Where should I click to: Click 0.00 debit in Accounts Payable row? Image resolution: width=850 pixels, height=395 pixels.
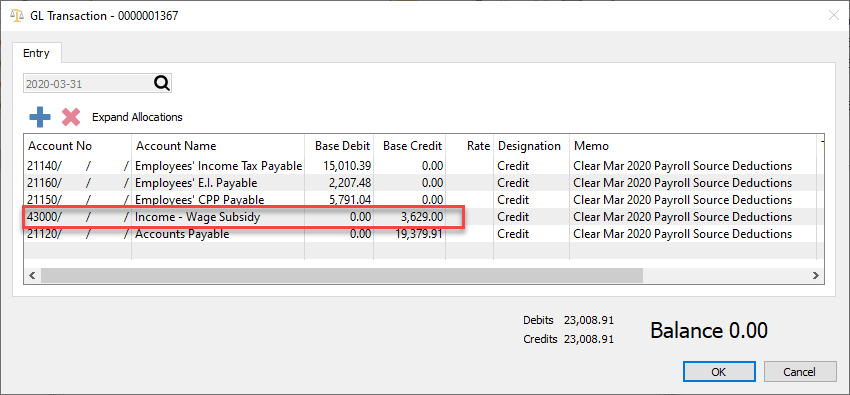pos(339,234)
